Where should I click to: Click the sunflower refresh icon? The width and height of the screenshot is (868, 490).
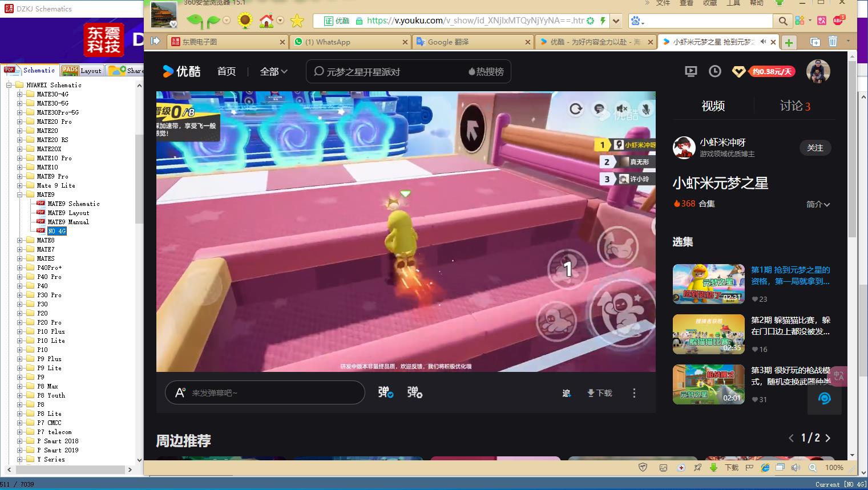click(245, 21)
